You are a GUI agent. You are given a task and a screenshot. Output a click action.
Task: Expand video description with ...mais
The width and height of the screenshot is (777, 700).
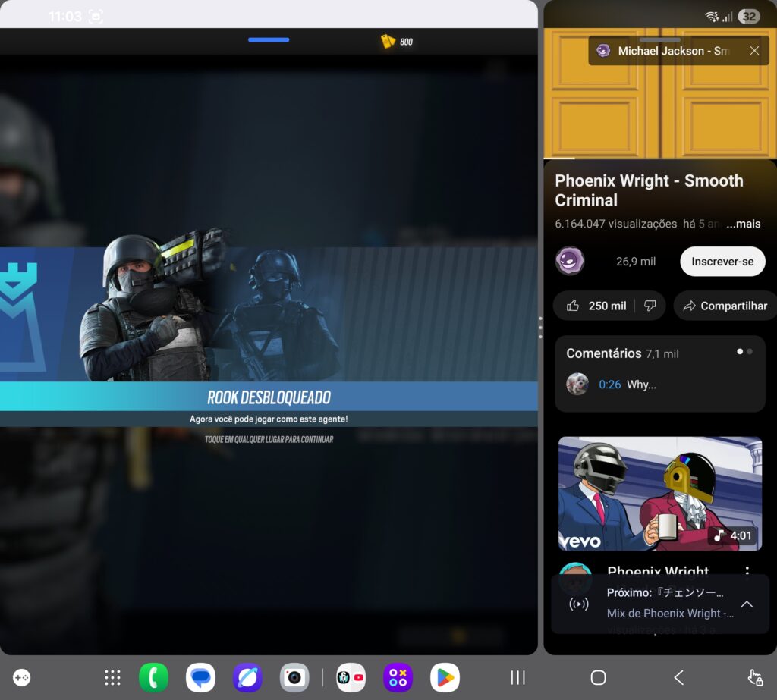coord(742,224)
